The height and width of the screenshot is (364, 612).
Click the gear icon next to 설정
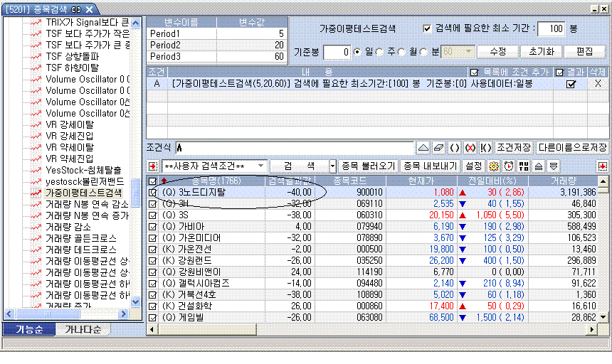click(x=494, y=166)
